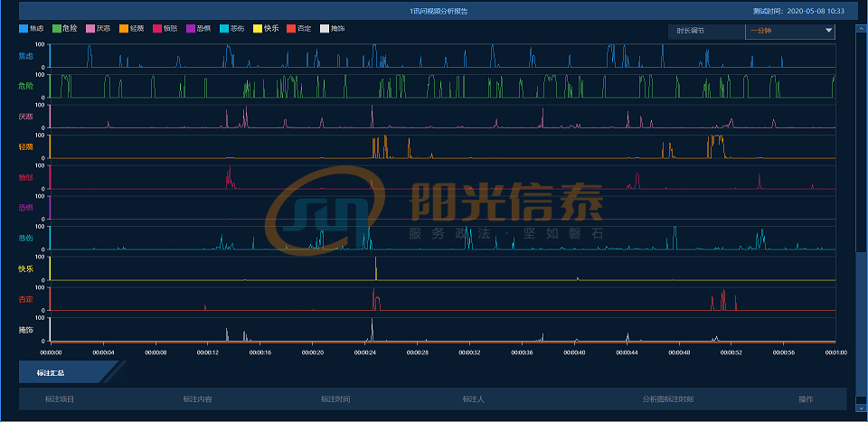The width and height of the screenshot is (868, 422).
Task: Click the 标注时间 column header
Action: [335, 399]
